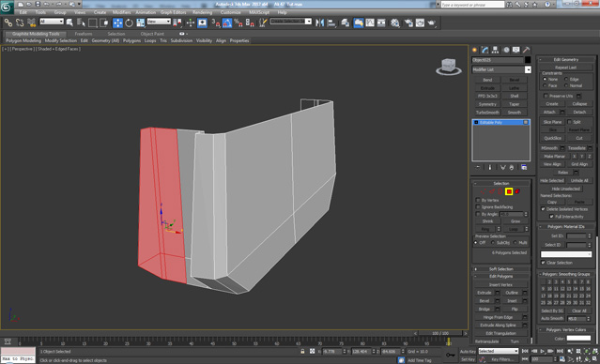Click the TurboSmooth modifier button
The image size is (600, 364).
[487, 113]
